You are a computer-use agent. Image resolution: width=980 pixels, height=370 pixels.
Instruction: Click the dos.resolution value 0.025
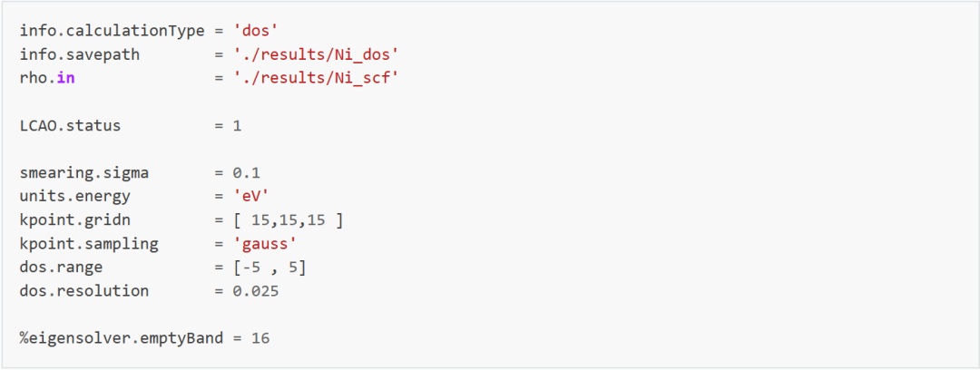point(256,291)
